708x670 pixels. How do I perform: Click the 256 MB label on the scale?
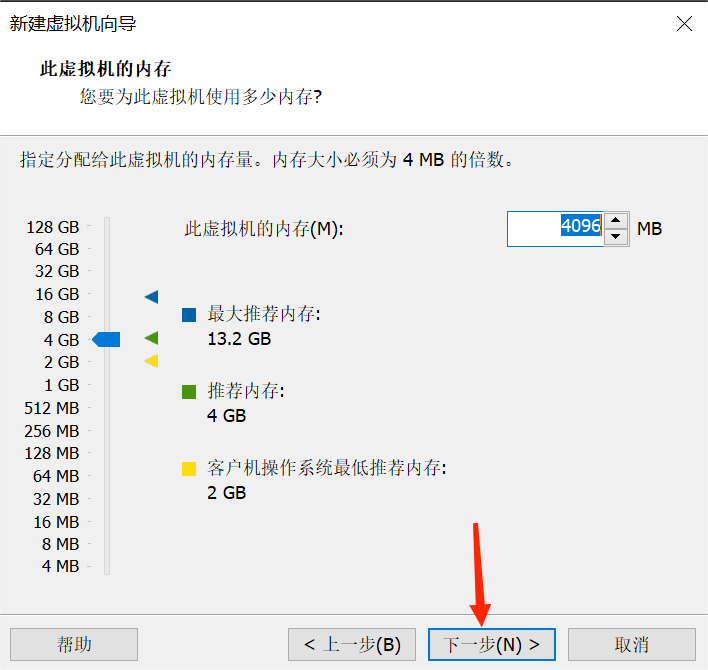[x=52, y=431]
